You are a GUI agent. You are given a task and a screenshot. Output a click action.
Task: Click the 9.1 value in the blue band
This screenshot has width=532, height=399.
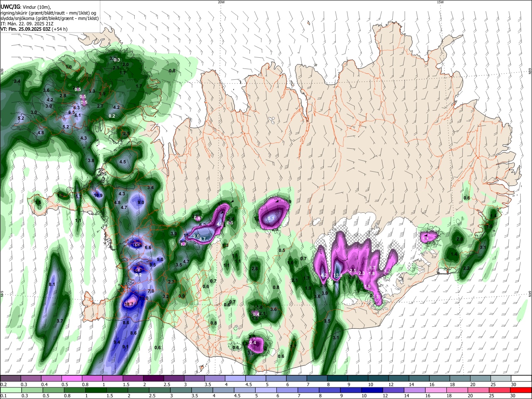(125, 347)
